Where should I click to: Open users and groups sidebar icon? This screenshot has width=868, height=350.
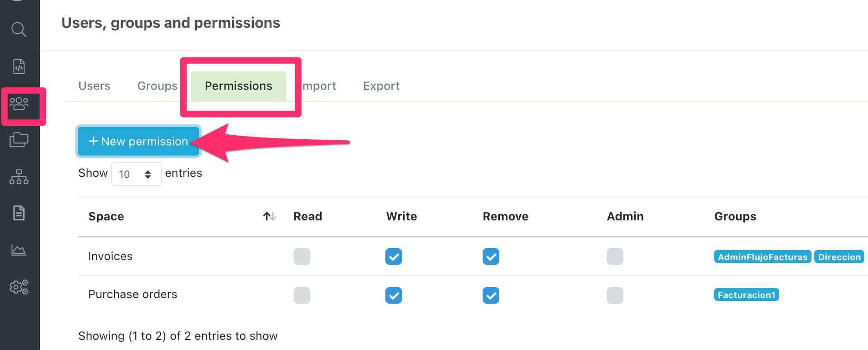[19, 104]
